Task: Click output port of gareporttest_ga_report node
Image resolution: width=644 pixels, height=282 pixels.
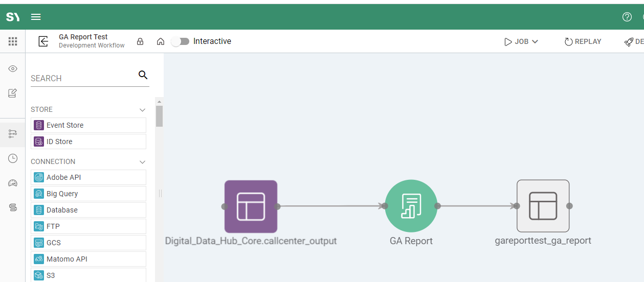Action: [x=569, y=206]
